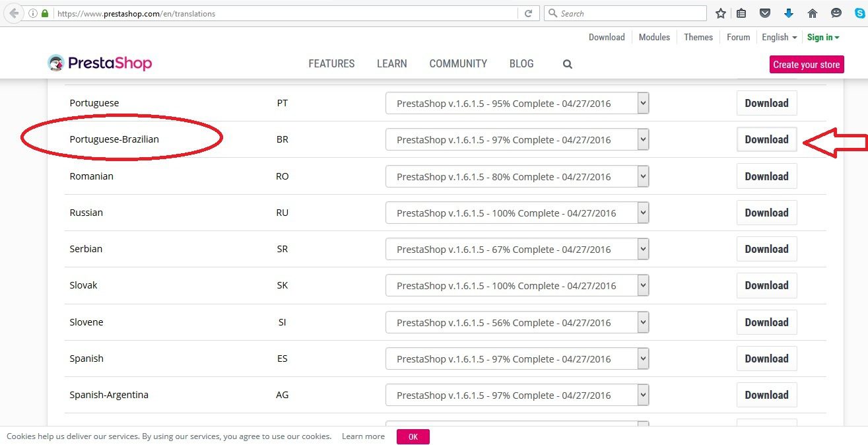Viewport: 868px width, 445px height.
Task: Click the green padlock security icon
Action: click(45, 13)
